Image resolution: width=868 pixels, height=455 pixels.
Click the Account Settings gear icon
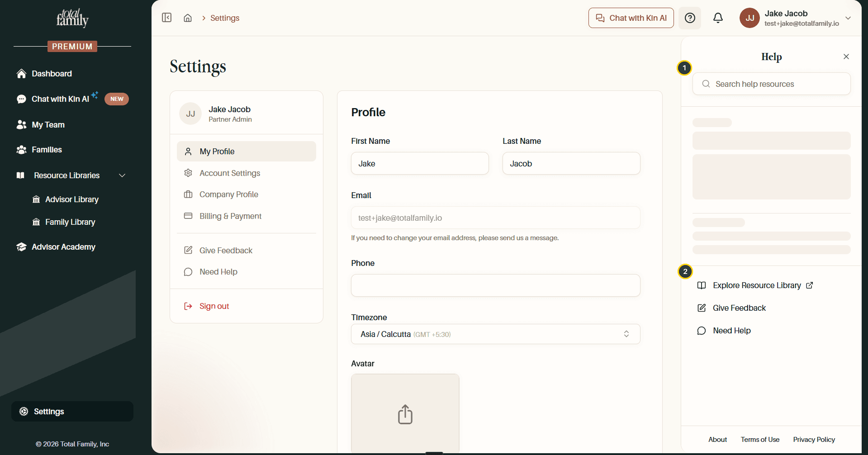188,173
